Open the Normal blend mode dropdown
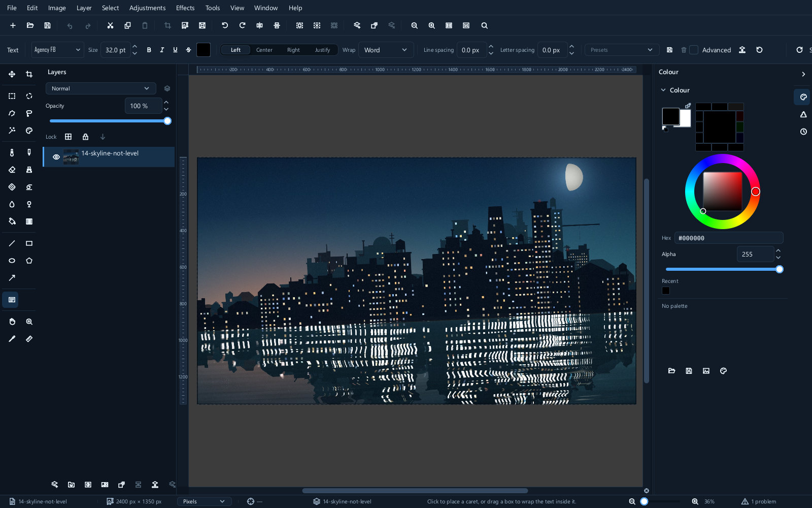812x508 pixels. (100, 88)
